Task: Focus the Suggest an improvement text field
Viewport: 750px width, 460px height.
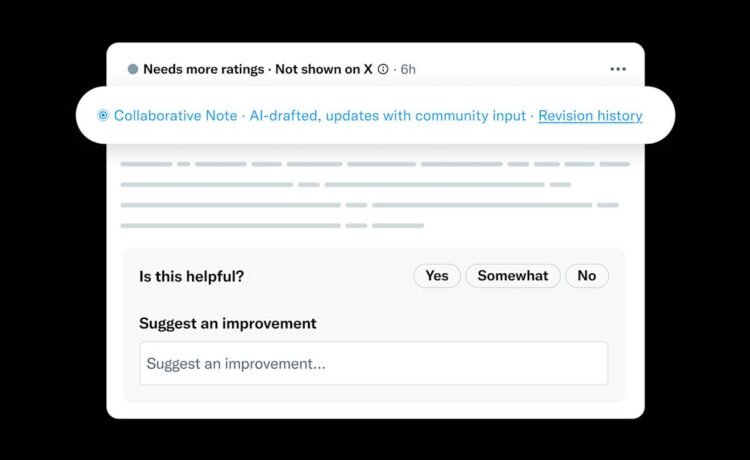Action: pyautogui.click(x=373, y=364)
